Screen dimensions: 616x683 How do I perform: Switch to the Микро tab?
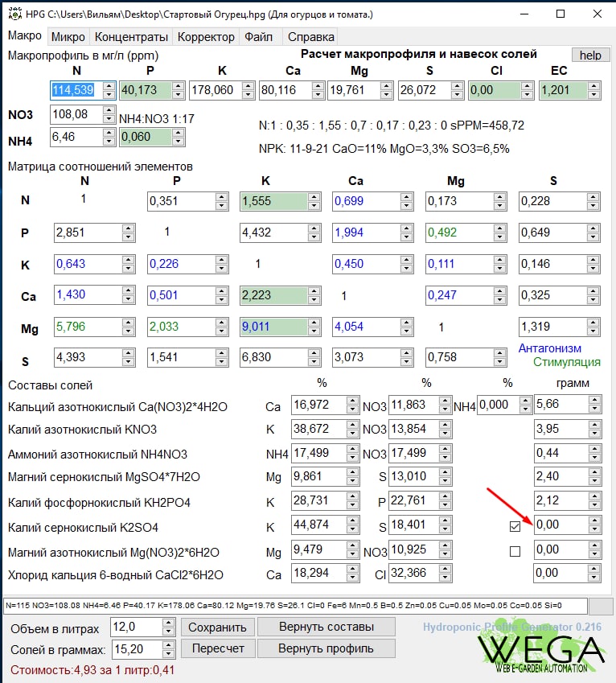tap(68, 37)
